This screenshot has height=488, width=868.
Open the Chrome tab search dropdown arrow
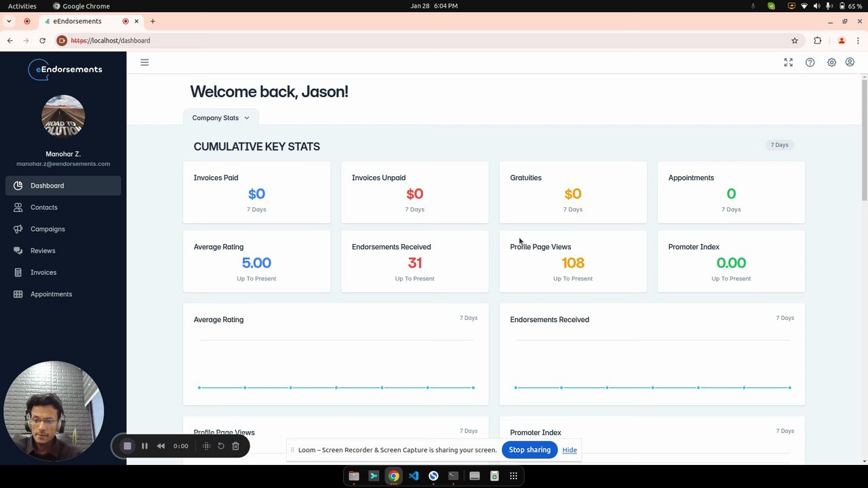9,22
